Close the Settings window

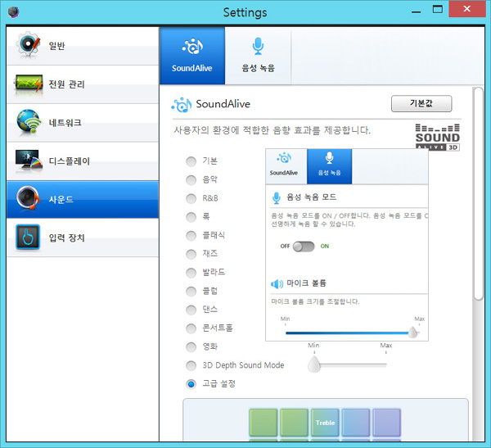pos(467,9)
